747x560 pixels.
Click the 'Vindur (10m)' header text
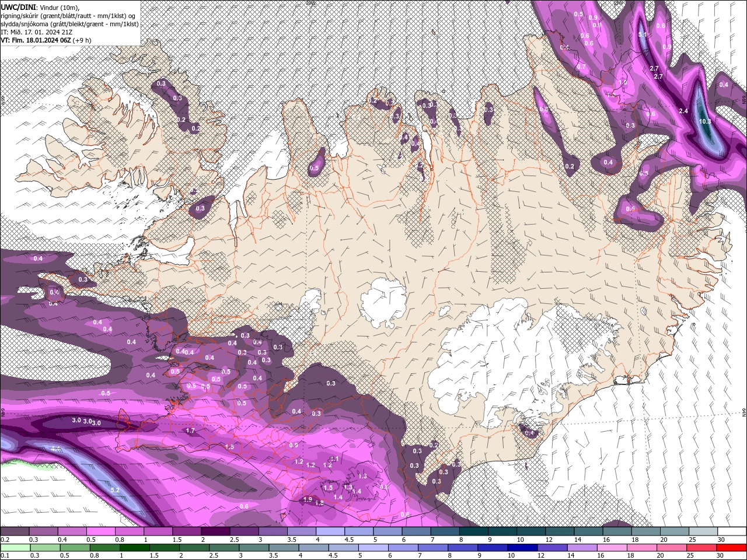point(60,7)
